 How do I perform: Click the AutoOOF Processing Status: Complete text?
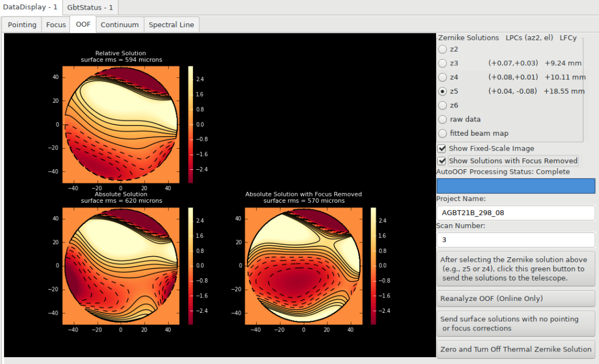(503, 172)
